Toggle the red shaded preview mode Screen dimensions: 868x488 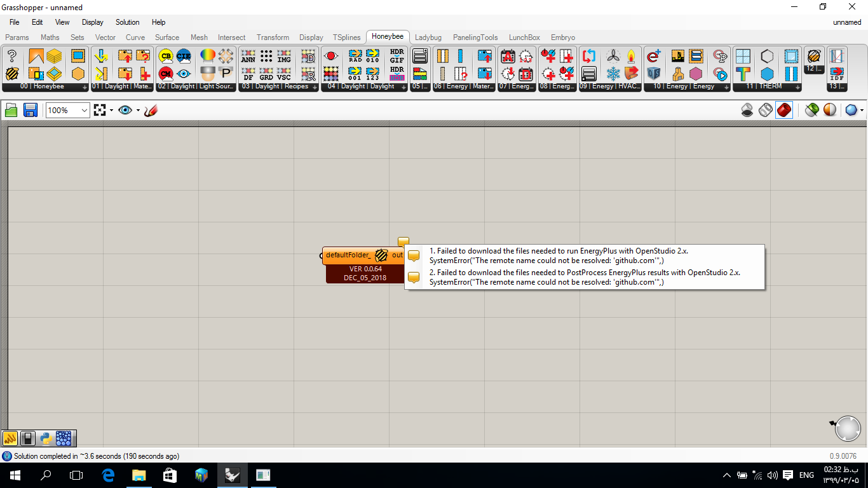point(784,110)
